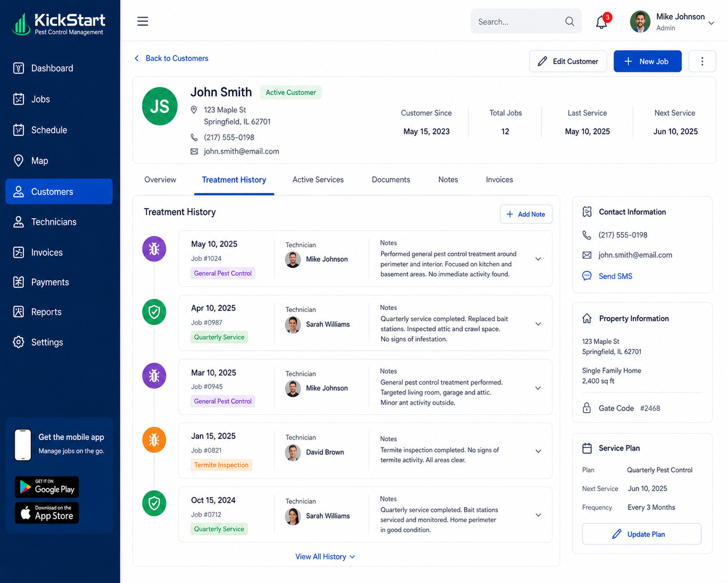This screenshot has height=583, width=728.
Task: Click the Settings gear icon
Action: coord(19,342)
